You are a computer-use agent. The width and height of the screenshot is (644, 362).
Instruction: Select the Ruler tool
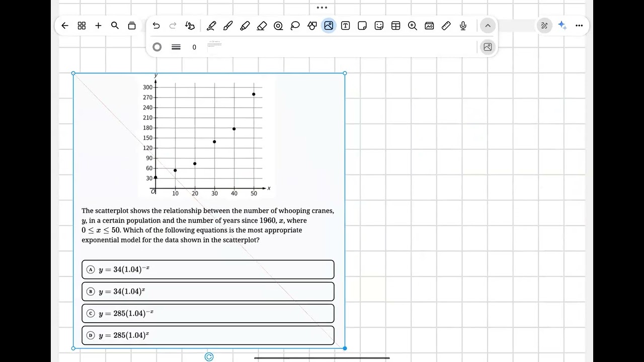pyautogui.click(x=446, y=26)
